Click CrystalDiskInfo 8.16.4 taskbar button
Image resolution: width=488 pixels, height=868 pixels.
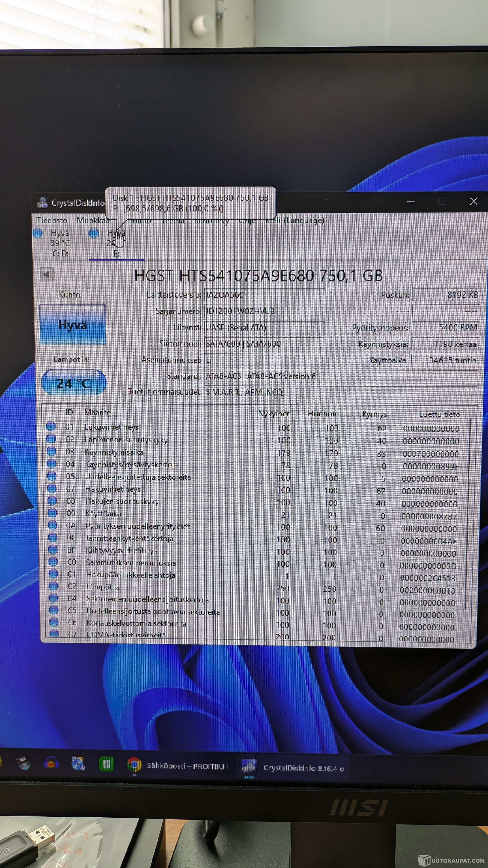coord(292,768)
